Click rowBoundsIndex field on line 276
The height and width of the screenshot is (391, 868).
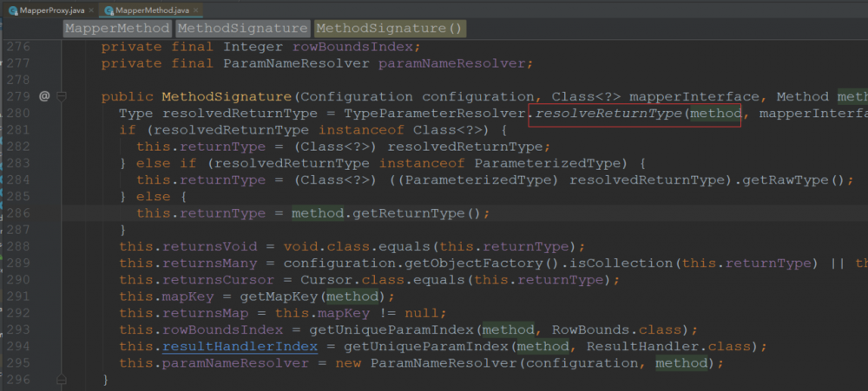tap(352, 47)
